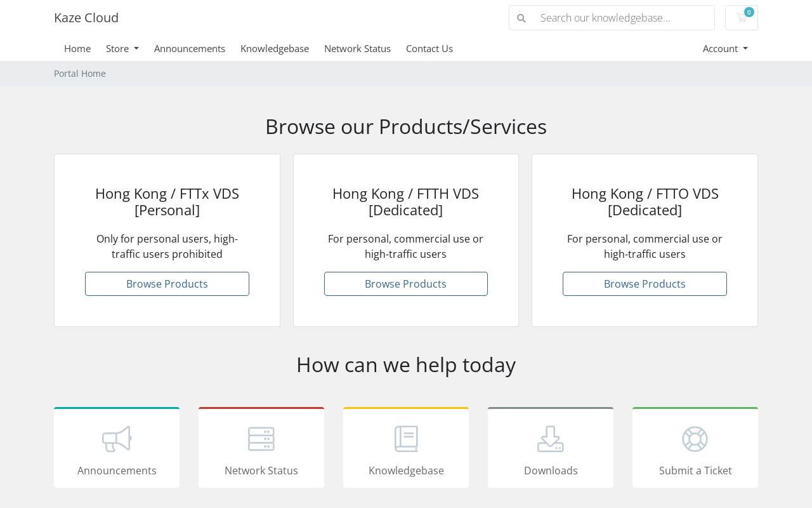Click the Hong Kong / FTTH VDS heading

click(x=406, y=202)
